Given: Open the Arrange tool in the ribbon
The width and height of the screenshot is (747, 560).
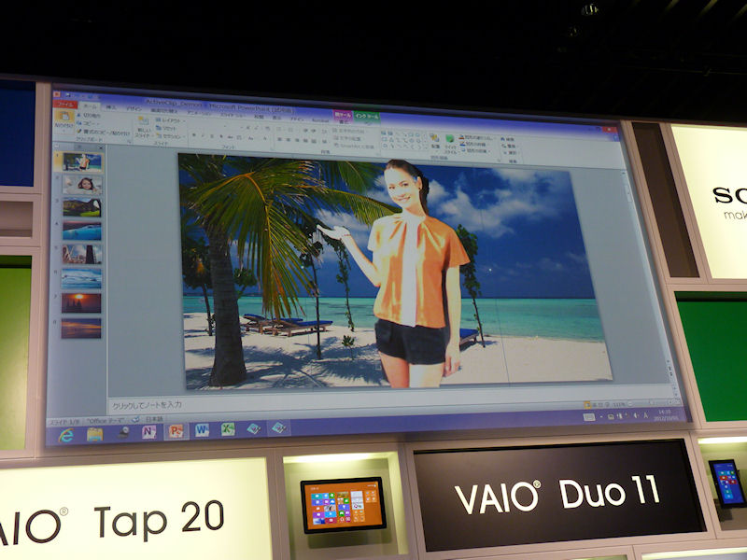Looking at the screenshot, I should point(435,140).
